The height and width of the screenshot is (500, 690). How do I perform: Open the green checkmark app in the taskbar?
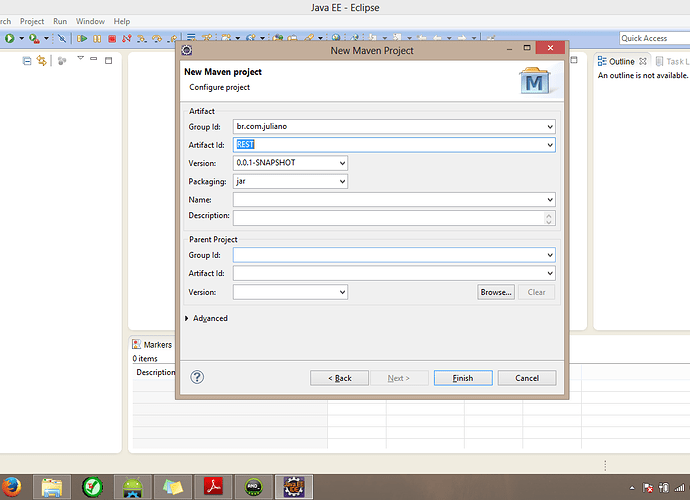(92, 487)
